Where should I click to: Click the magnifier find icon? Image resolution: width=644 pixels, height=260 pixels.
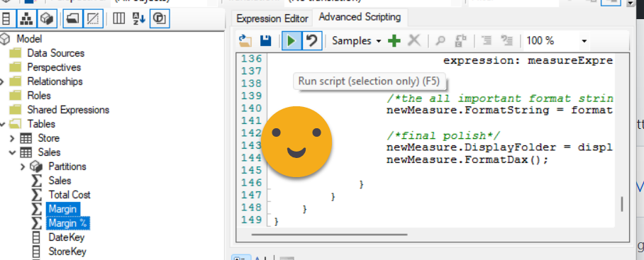(440, 40)
